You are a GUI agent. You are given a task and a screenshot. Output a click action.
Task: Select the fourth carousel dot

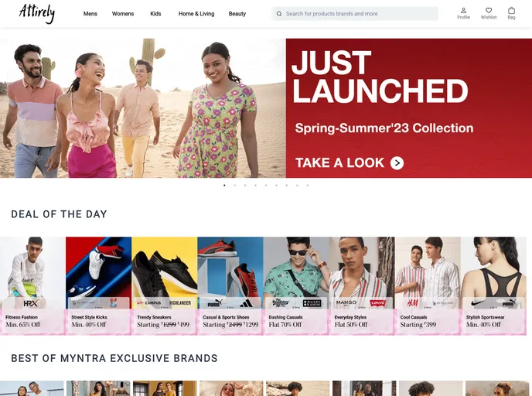(x=255, y=186)
